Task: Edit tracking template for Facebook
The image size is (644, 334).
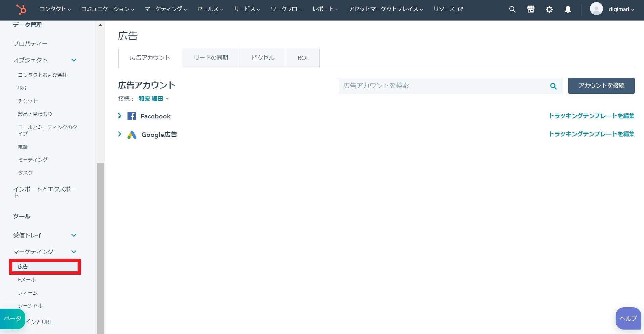Action: 592,116
